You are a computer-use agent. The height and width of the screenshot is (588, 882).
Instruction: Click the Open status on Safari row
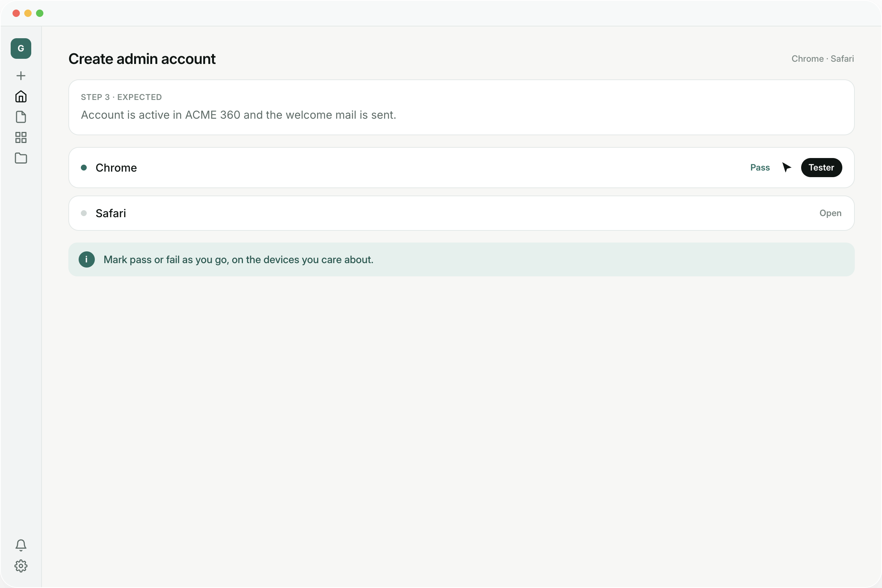[x=830, y=213]
